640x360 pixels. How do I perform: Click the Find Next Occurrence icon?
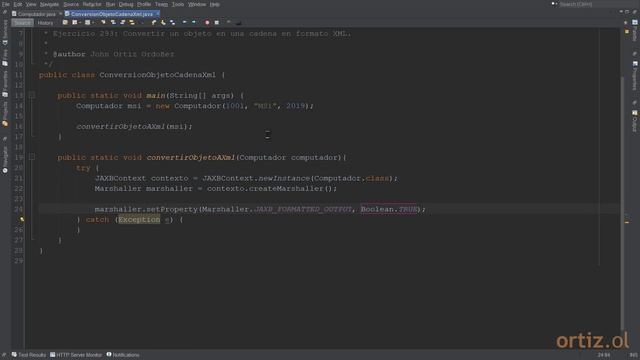click(x=122, y=22)
